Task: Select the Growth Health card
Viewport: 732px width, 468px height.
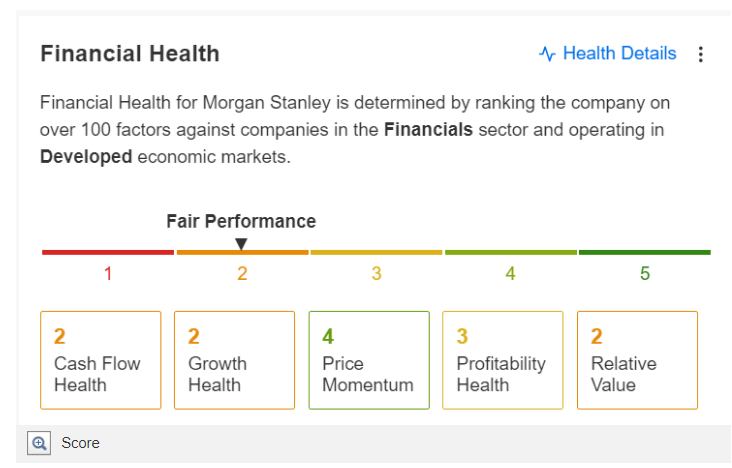Action: click(x=234, y=360)
